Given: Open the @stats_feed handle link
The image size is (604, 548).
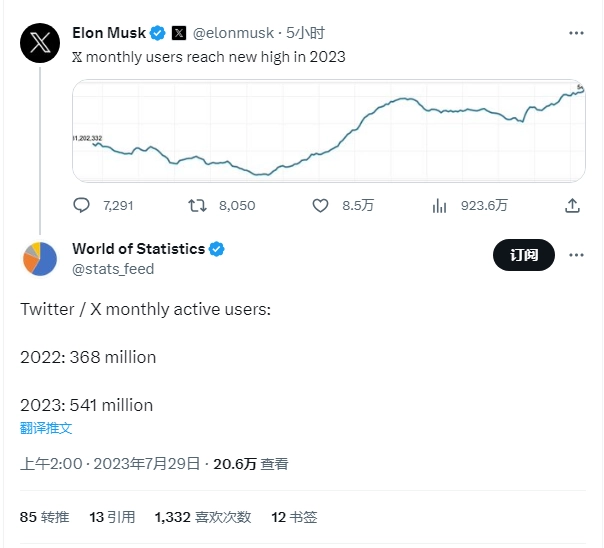Looking at the screenshot, I should (113, 269).
